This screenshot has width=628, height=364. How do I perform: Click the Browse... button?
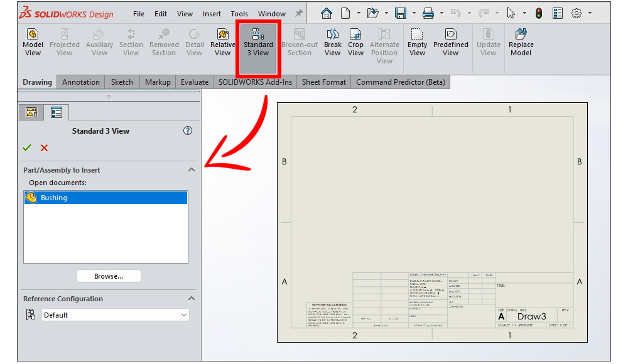point(109,276)
